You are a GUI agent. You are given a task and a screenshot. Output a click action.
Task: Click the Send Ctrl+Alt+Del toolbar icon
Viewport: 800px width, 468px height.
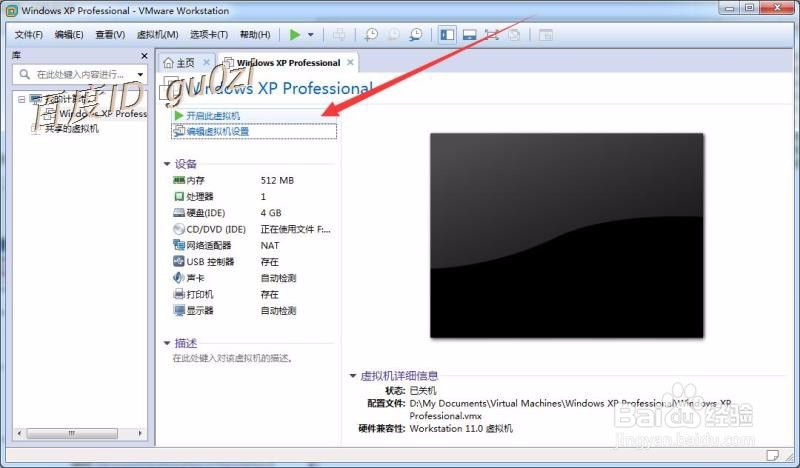click(x=339, y=35)
